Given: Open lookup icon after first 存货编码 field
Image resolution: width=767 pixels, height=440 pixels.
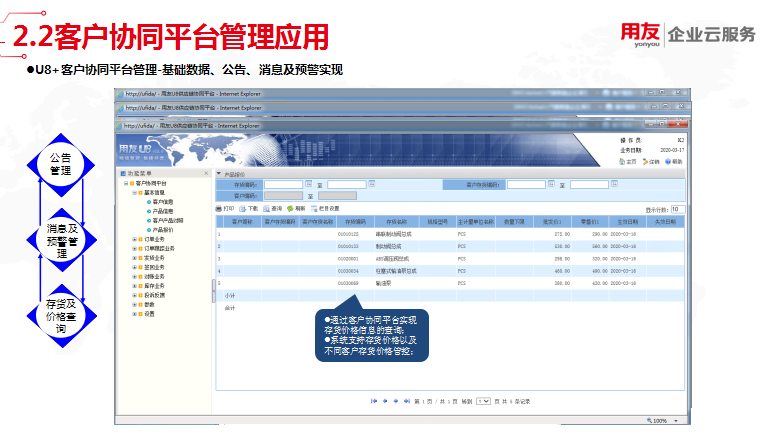Looking at the screenshot, I should pyautogui.click(x=309, y=184).
